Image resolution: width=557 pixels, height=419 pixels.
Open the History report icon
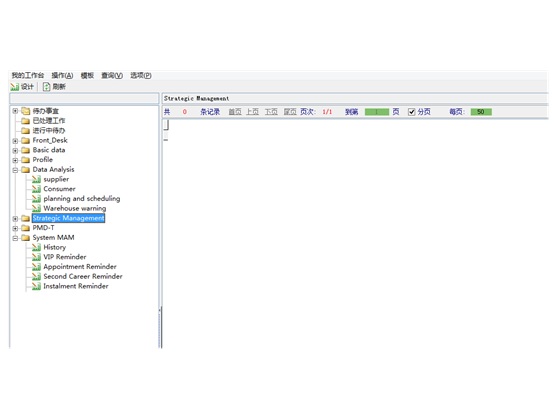tap(36, 247)
